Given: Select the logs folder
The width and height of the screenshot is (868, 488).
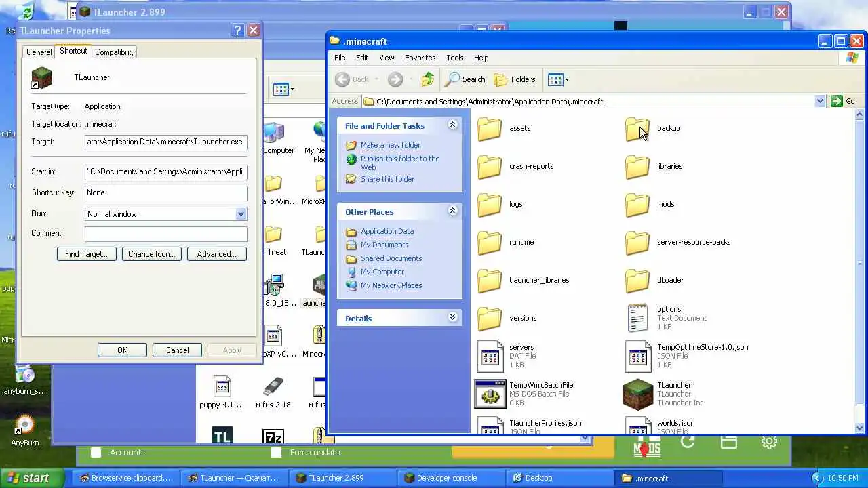Looking at the screenshot, I should [500, 204].
